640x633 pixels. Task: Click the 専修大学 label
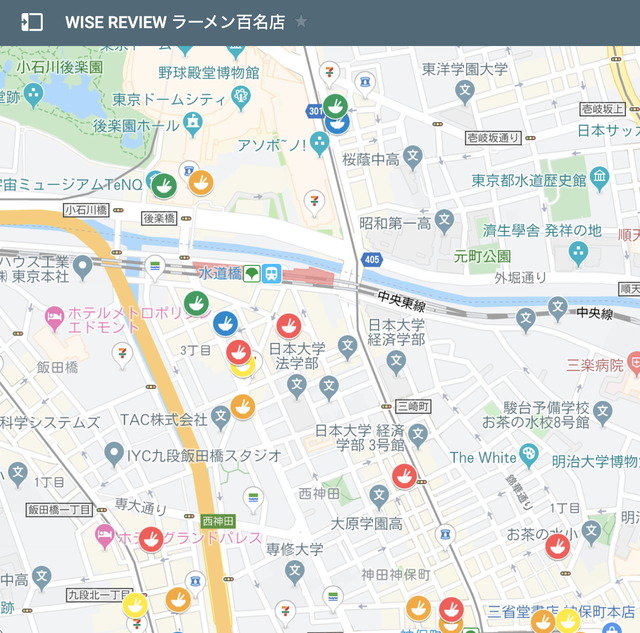(x=294, y=549)
